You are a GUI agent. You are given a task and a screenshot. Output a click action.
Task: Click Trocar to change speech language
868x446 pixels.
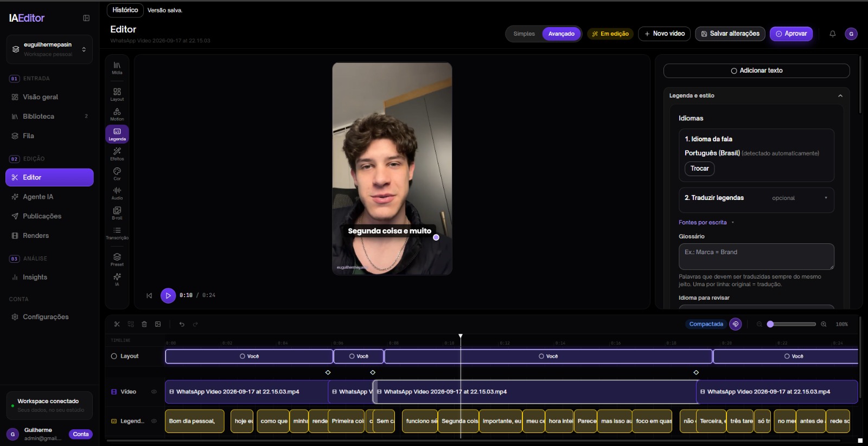tap(699, 169)
